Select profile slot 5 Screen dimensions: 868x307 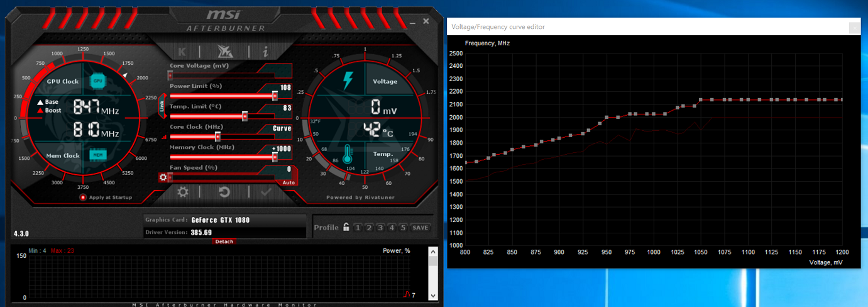tap(403, 228)
